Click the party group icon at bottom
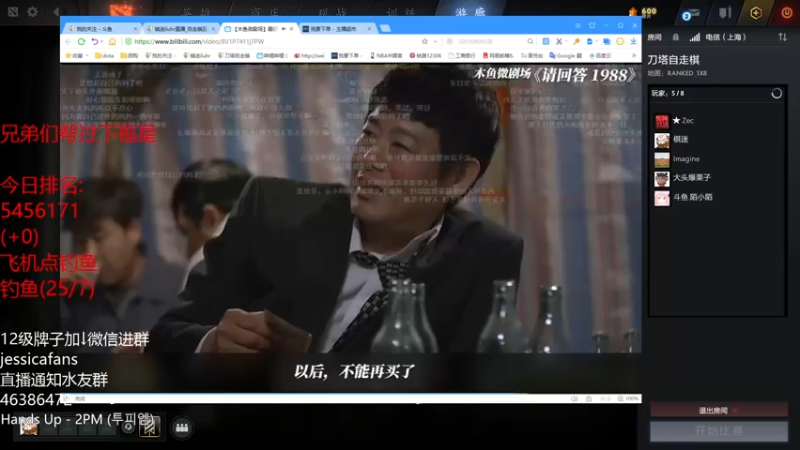The height and width of the screenshot is (450, 800). coord(182,428)
